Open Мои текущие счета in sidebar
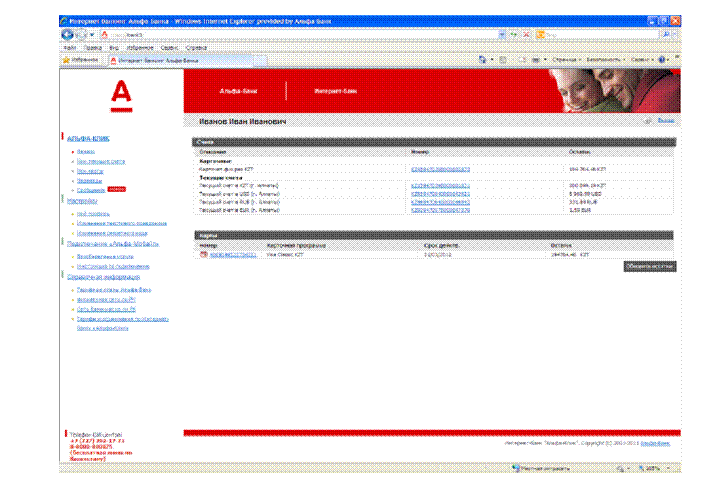Viewport: 712px width, 496px height. click(101, 162)
